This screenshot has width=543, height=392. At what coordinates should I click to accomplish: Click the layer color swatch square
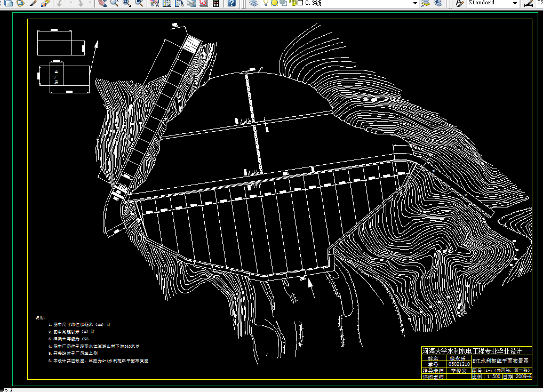tap(300, 3)
